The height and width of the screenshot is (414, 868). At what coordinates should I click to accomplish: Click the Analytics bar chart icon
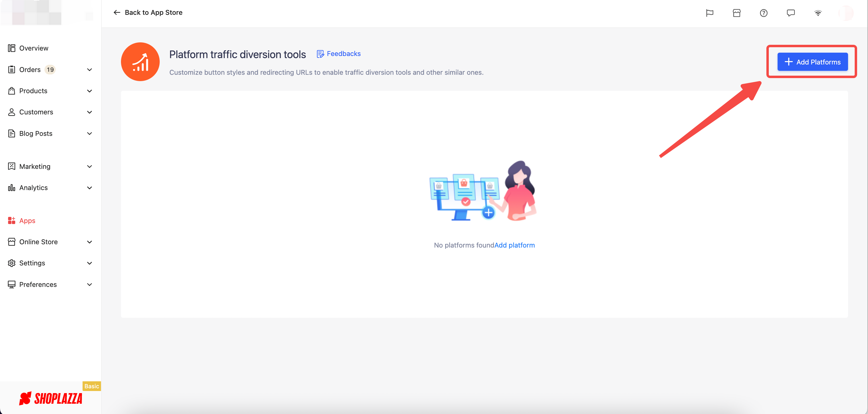[x=12, y=187]
